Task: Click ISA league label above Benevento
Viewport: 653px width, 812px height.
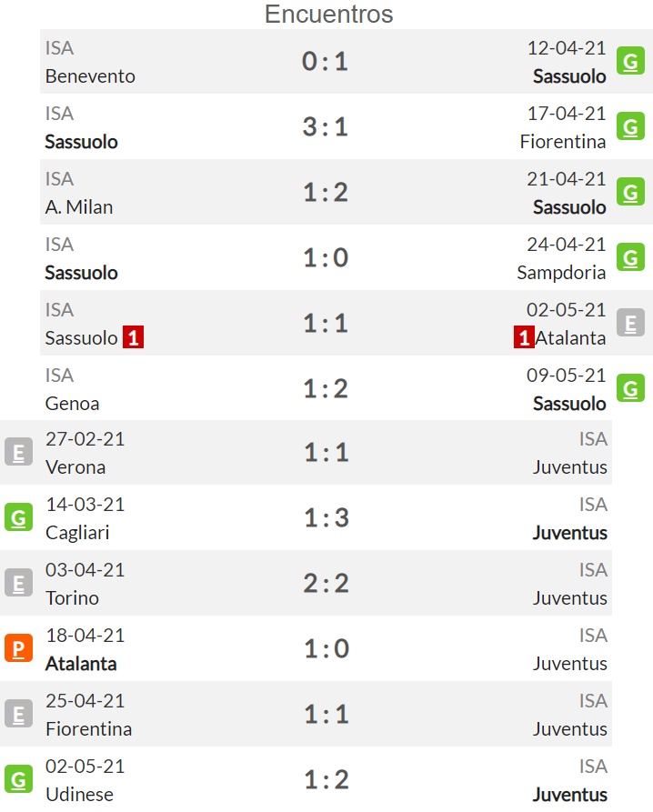Action: [59, 48]
